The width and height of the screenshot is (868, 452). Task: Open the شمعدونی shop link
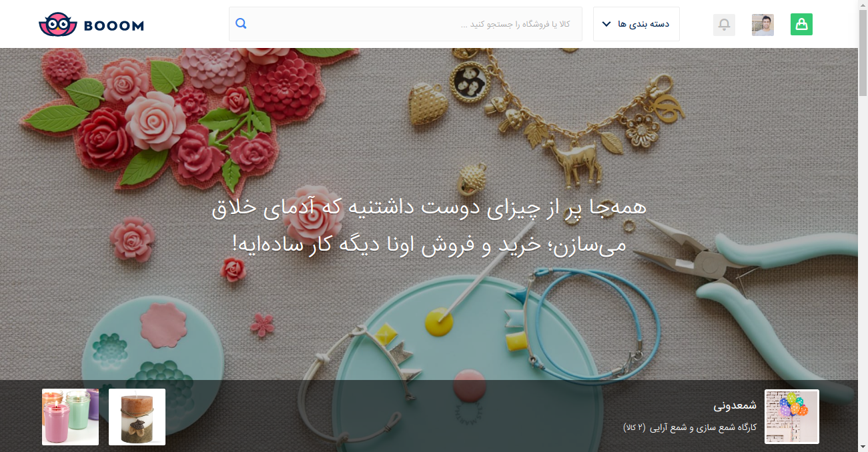click(x=735, y=405)
